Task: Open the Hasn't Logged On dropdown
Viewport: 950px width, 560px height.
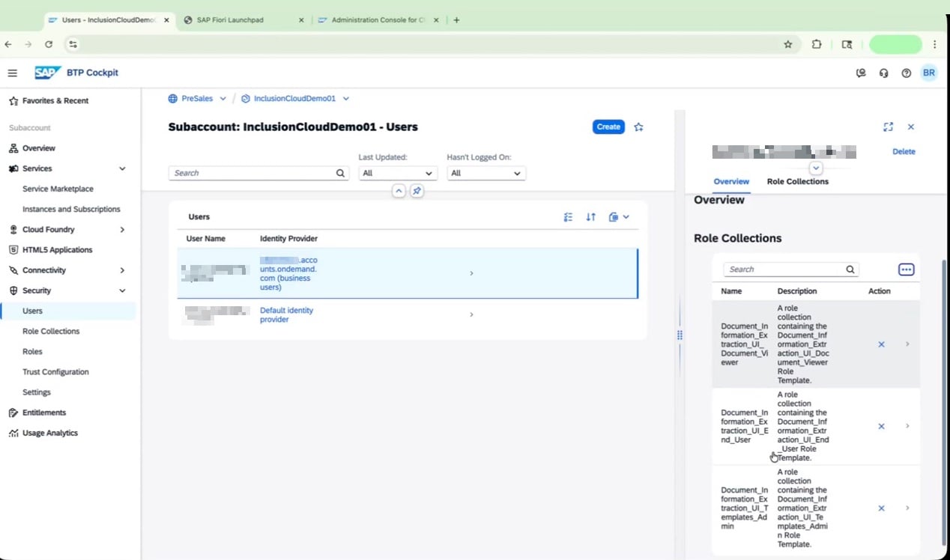Action: [x=486, y=173]
